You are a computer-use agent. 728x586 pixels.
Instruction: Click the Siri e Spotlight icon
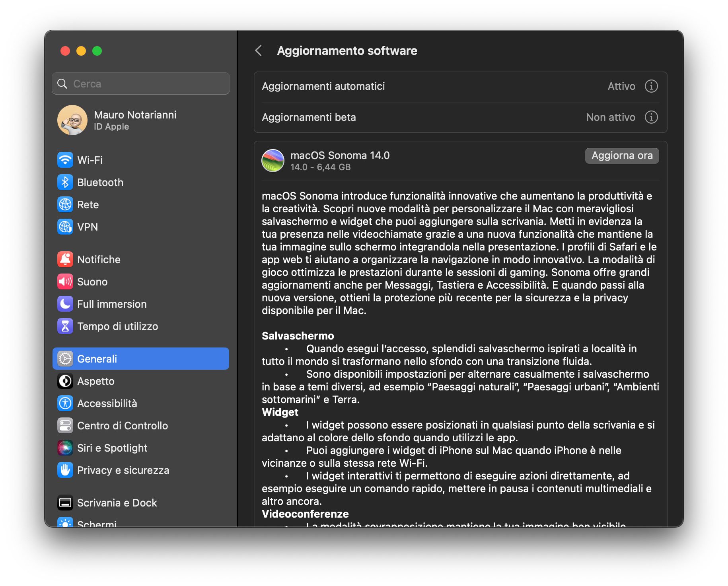tap(65, 448)
